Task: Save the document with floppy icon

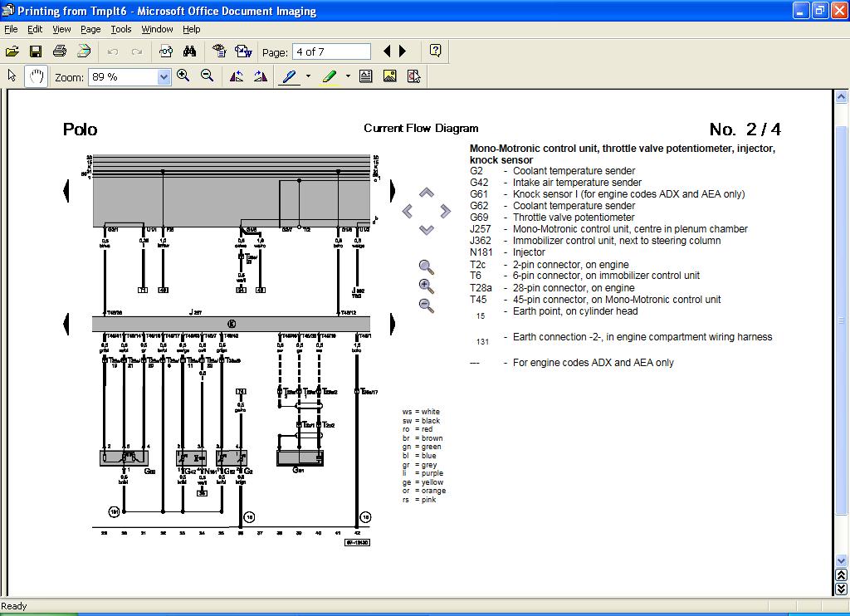Action: pyautogui.click(x=35, y=51)
